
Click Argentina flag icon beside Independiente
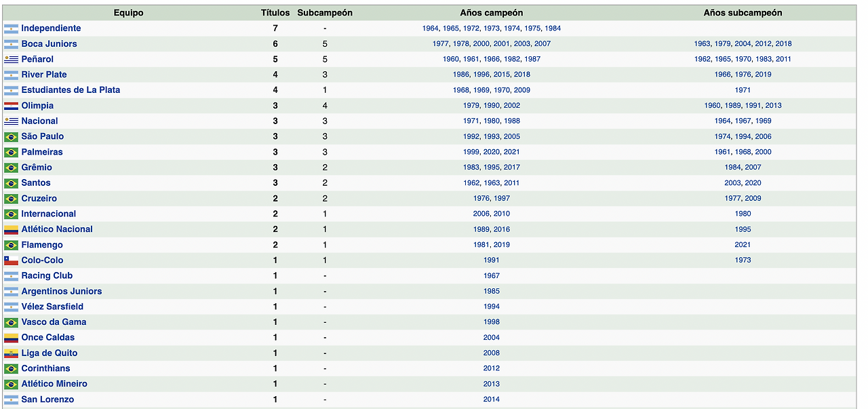tap(11, 28)
